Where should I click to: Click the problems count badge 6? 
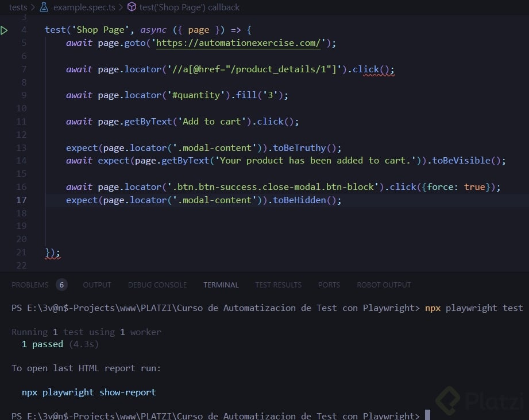(x=61, y=285)
